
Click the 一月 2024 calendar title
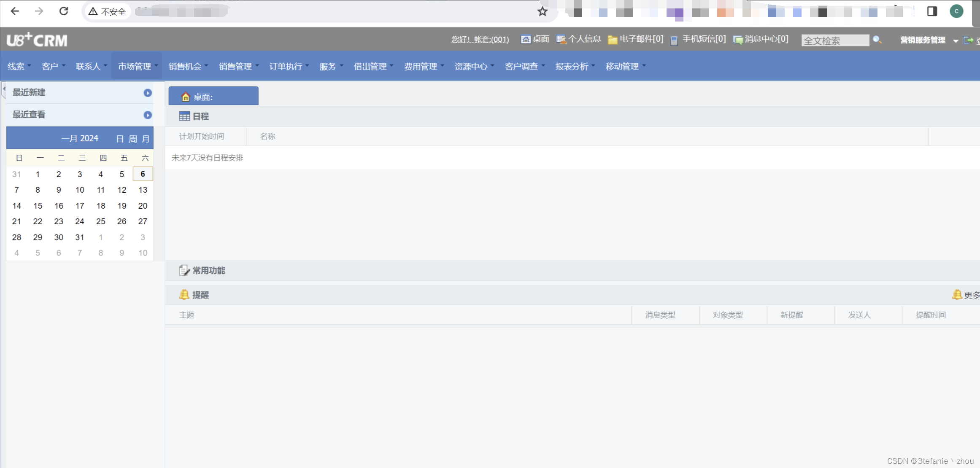point(80,138)
